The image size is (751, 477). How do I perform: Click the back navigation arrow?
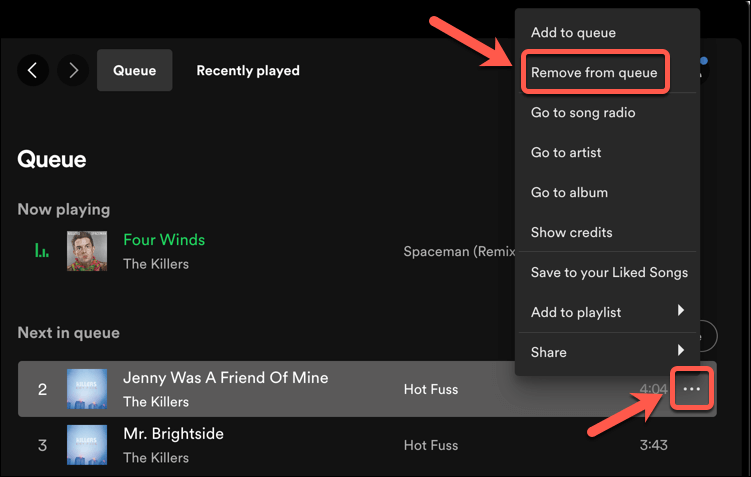point(33,70)
